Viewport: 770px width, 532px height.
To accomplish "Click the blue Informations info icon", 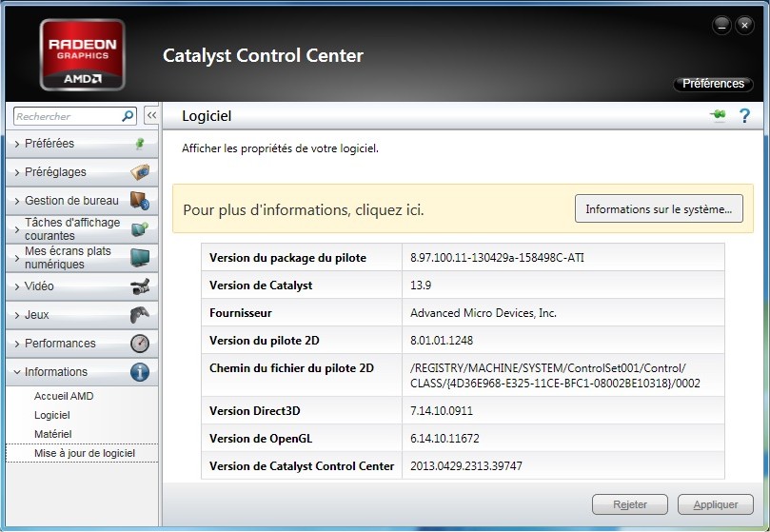I will (140, 372).
